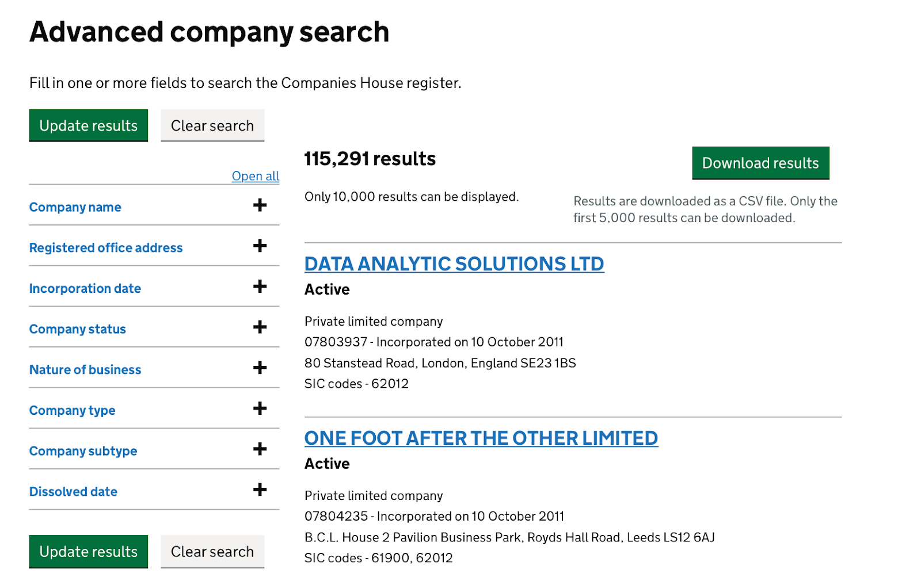Viewport: 921px width, 588px height.
Task: Hit the plus icon for Nature of business
Action: (x=260, y=368)
